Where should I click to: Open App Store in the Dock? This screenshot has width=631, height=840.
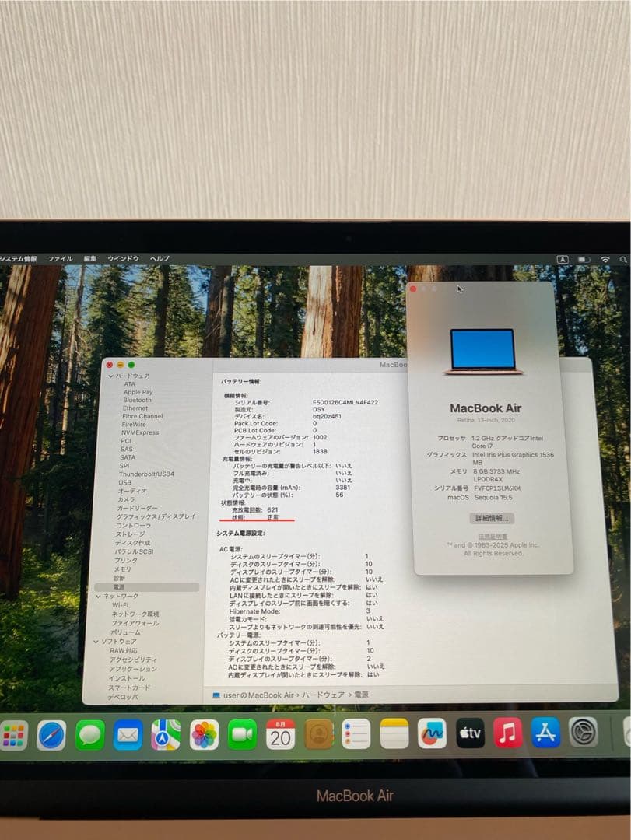coord(545,733)
